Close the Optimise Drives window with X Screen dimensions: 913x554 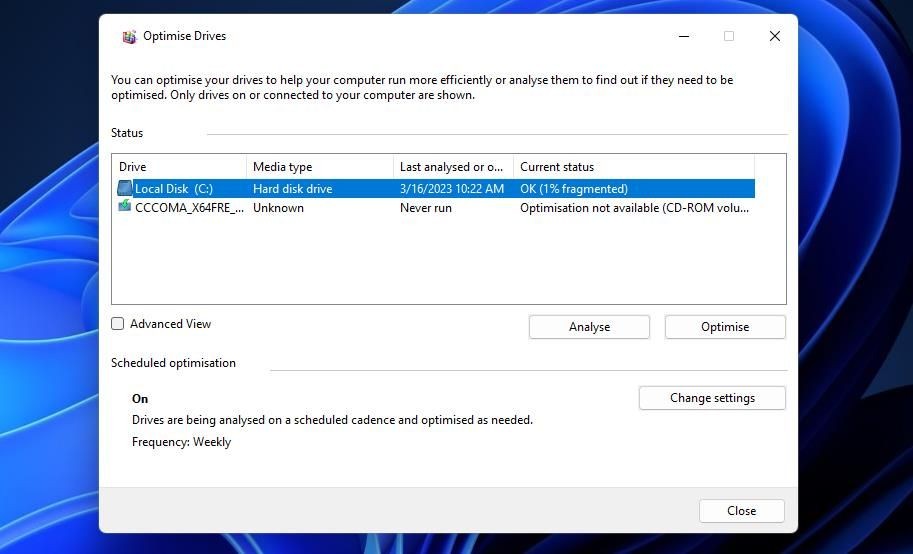point(774,36)
